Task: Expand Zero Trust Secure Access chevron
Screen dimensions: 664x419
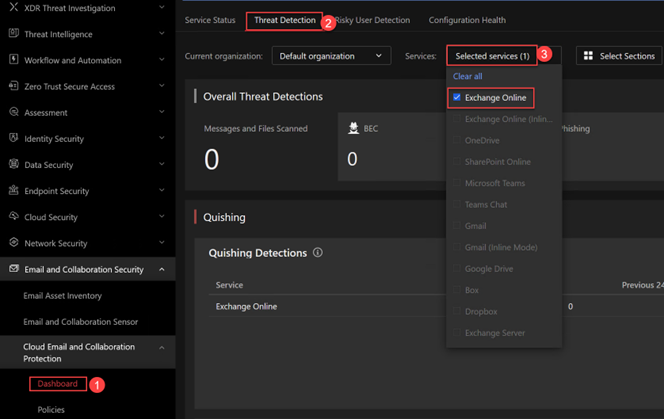Action: [162, 86]
